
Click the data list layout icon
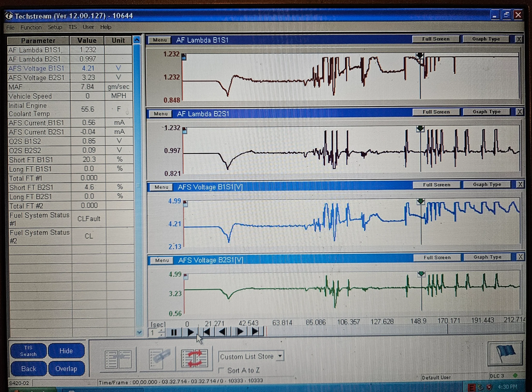pyautogui.click(x=118, y=359)
